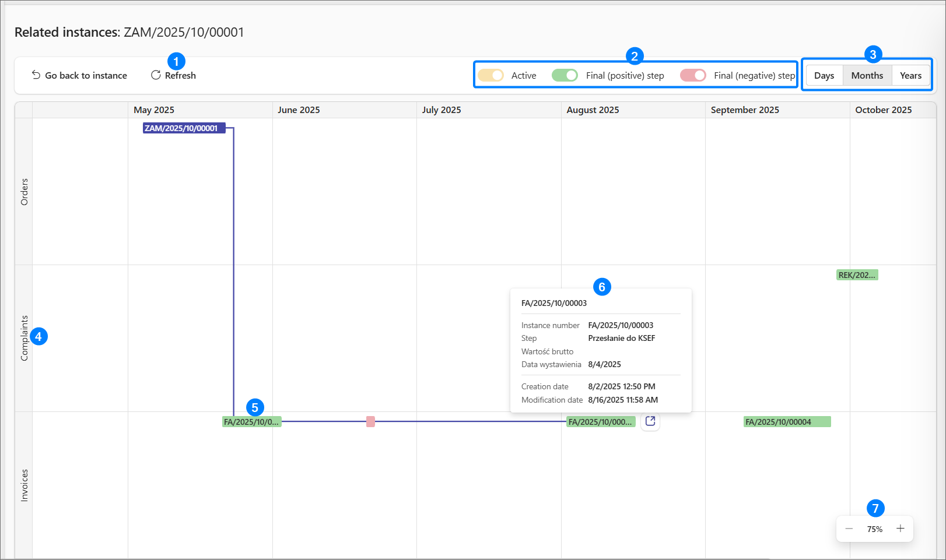Select the REK/202... complaint marker

click(x=857, y=275)
